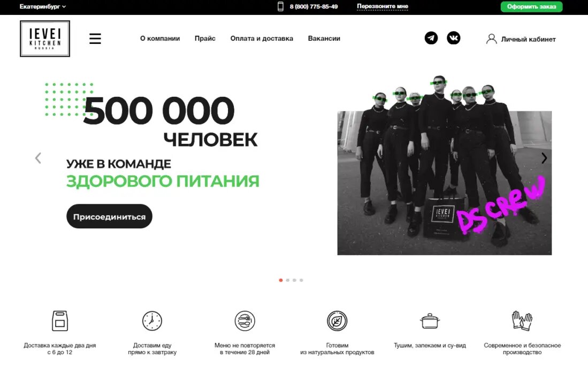Open the Прайс menu item
The image size is (588, 375).
(x=205, y=39)
